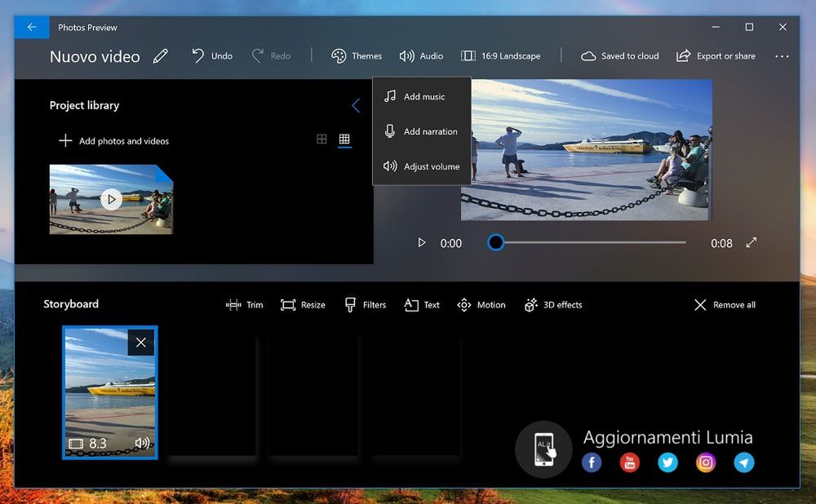Open the three-dot more options menu
This screenshot has width=816, height=504.
tap(782, 56)
